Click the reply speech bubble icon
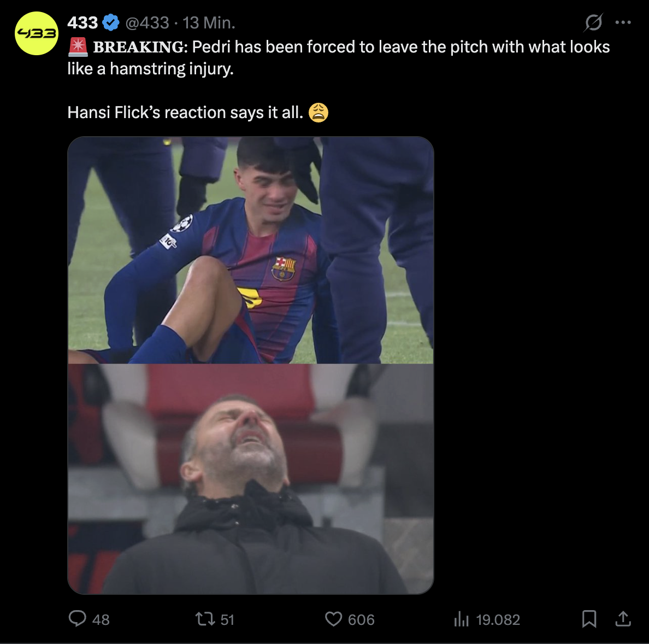 tap(77, 618)
